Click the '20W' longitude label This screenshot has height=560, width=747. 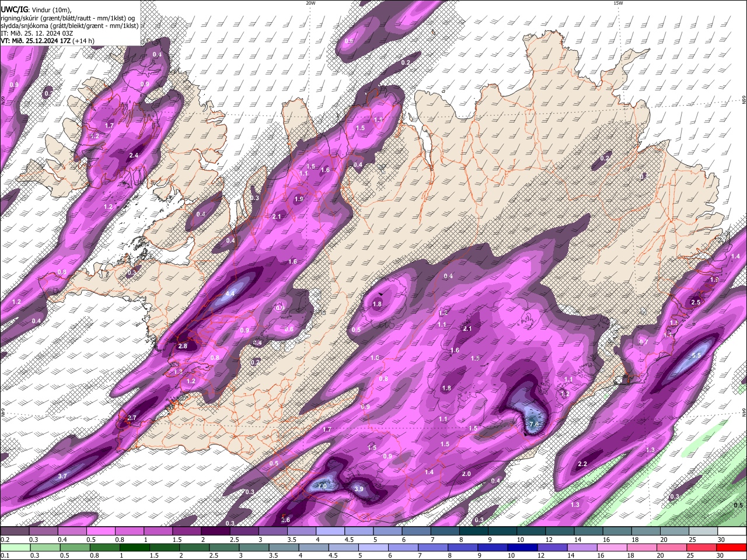pyautogui.click(x=310, y=3)
